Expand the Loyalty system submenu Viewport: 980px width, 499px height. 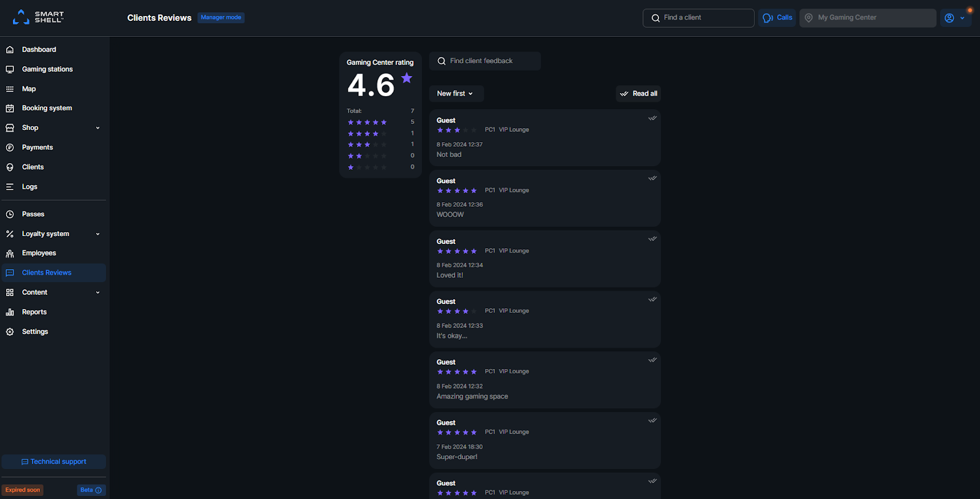tap(97, 234)
